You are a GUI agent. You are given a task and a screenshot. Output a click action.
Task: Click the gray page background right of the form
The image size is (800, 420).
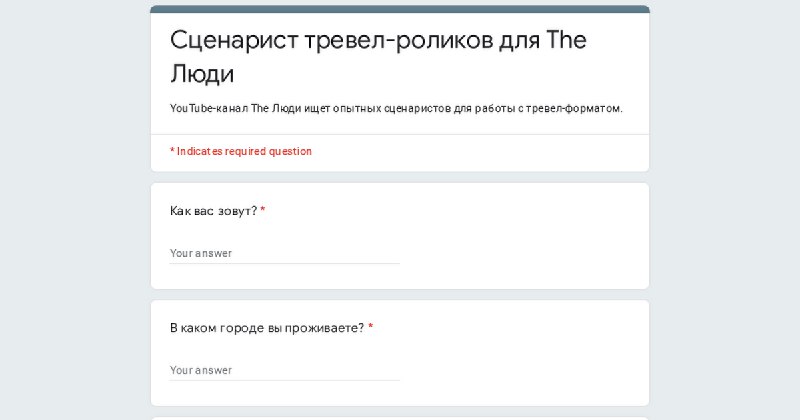[724, 210]
